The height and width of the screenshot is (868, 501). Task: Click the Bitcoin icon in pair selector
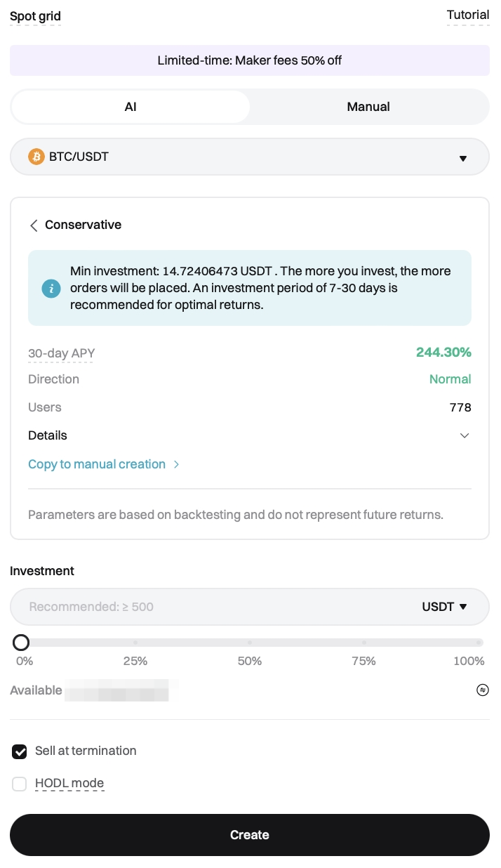36,157
